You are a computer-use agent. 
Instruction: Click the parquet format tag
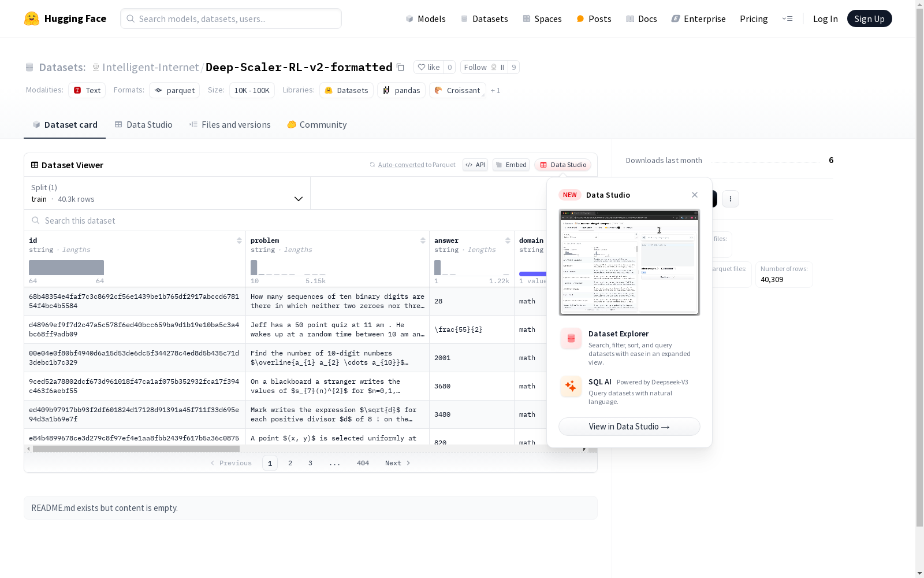174,90
